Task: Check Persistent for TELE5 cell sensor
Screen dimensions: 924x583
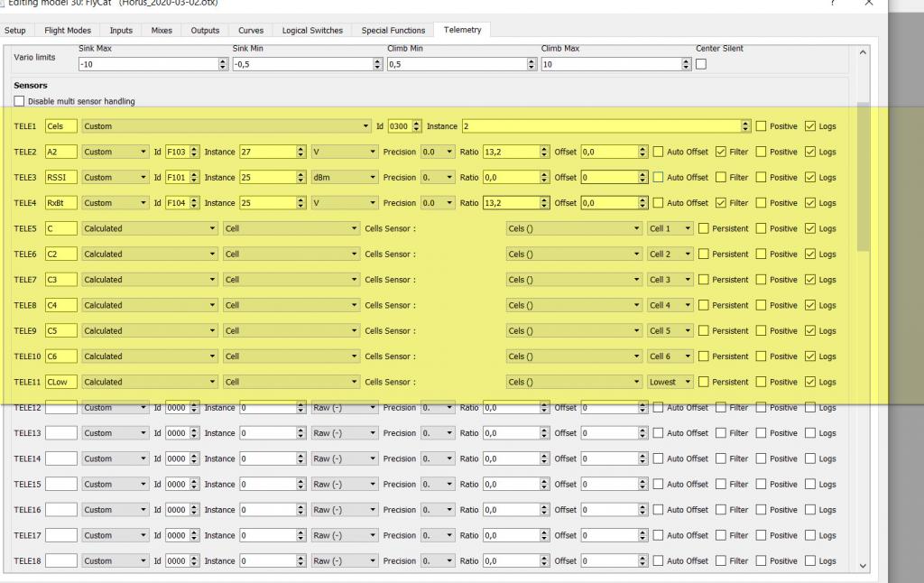Action: (x=704, y=228)
